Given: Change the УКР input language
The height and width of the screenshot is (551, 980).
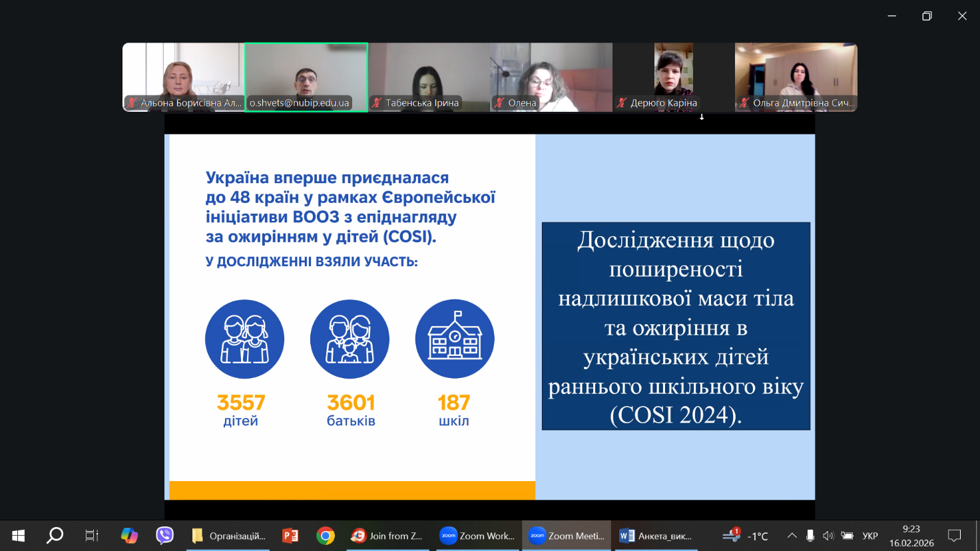Looking at the screenshot, I should pos(869,536).
